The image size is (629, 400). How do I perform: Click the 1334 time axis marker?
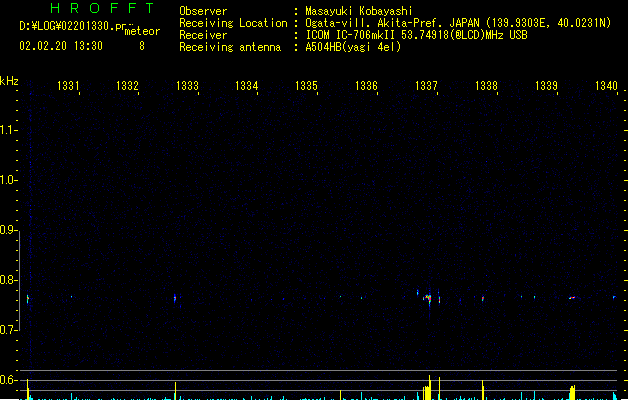pyautogui.click(x=246, y=85)
